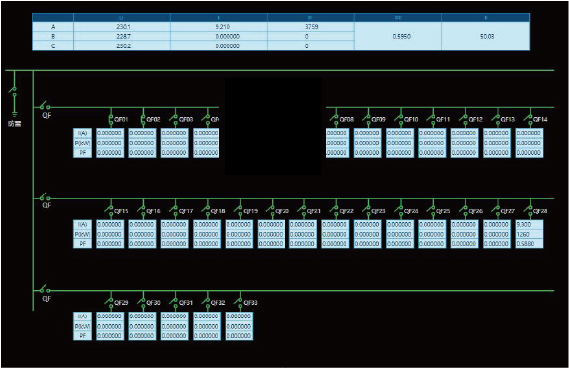569x368 pixels.
Task: Toggle the QF15 circuit breaker symbol
Action: click(x=109, y=210)
